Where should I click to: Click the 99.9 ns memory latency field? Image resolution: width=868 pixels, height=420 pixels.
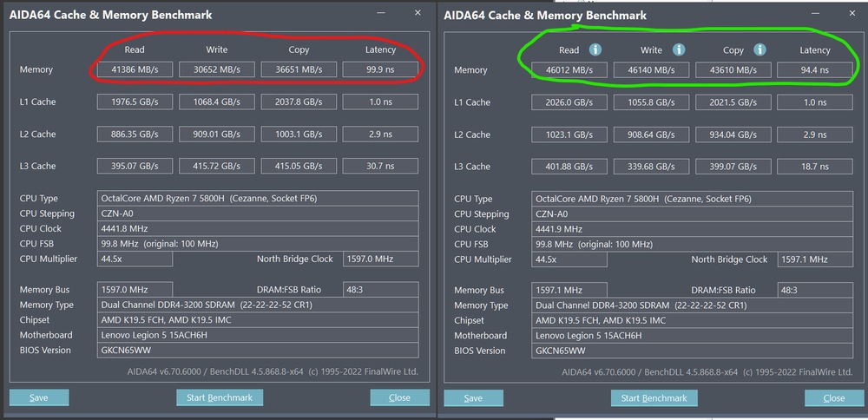point(380,69)
